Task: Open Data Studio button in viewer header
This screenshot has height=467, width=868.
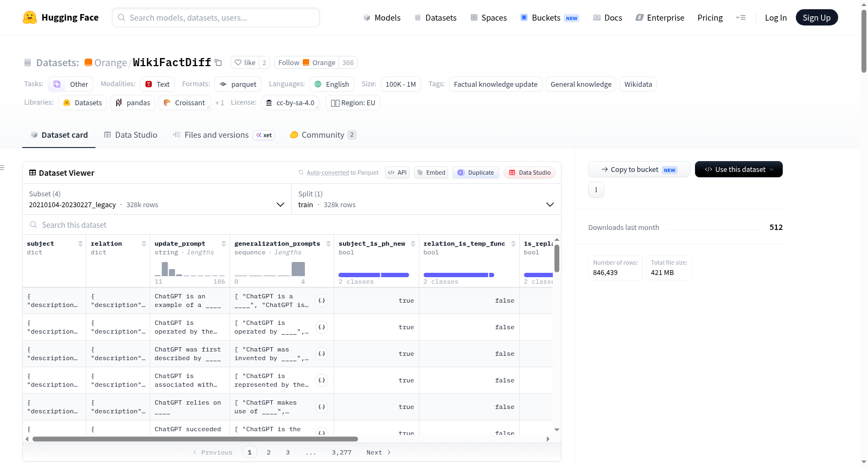Action: [529, 172]
